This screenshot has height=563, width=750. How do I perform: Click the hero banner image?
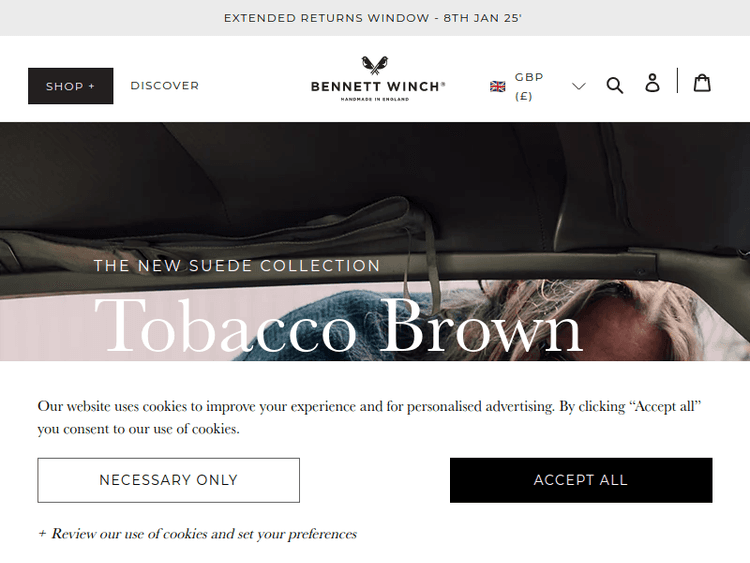375,242
